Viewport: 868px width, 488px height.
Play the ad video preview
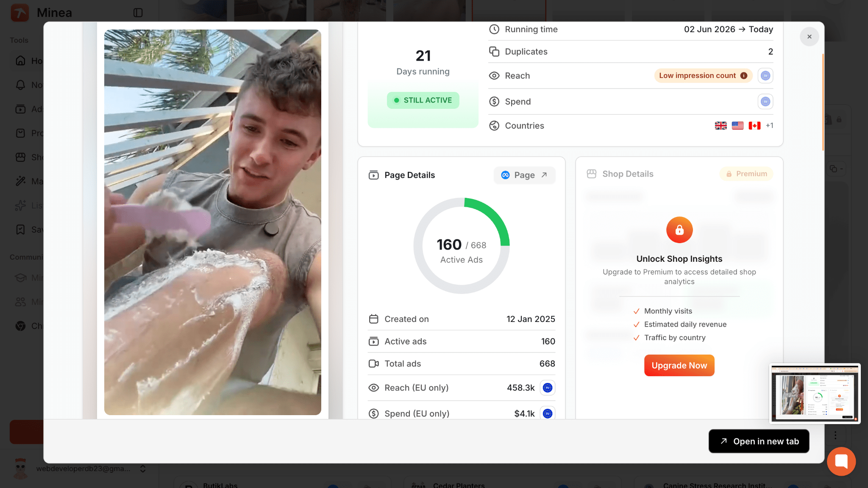213,222
